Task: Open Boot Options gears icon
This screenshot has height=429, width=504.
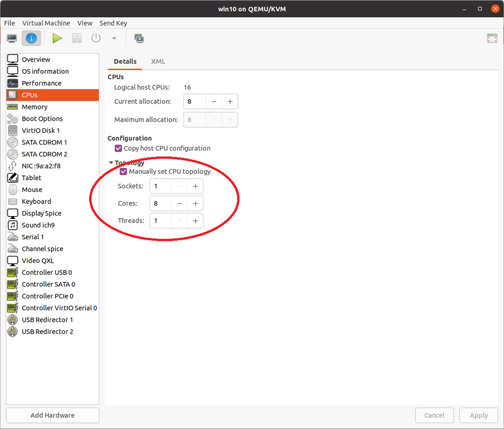Action: click(x=12, y=119)
